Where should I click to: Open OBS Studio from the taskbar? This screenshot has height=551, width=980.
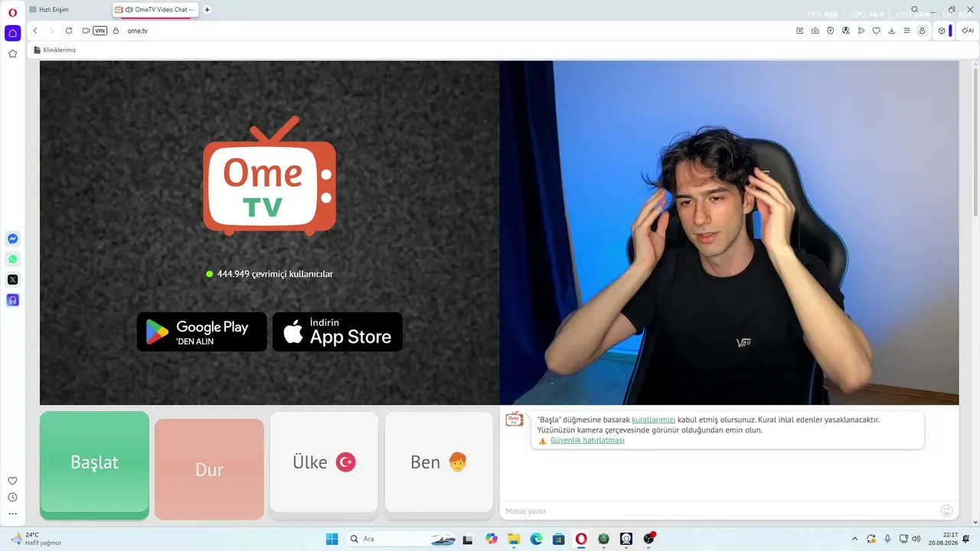[649, 539]
